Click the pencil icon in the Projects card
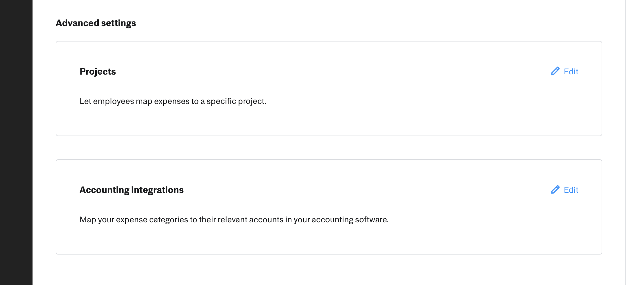 coord(555,71)
